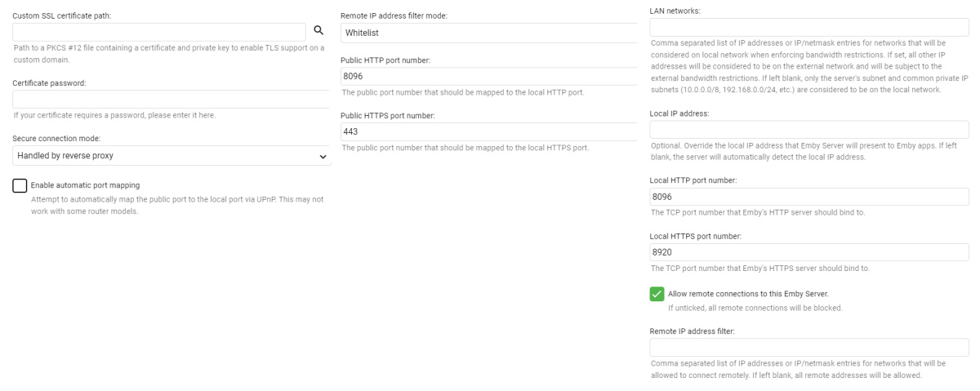Click the 'Certificate password:' label text
980x391 pixels.
click(49, 83)
